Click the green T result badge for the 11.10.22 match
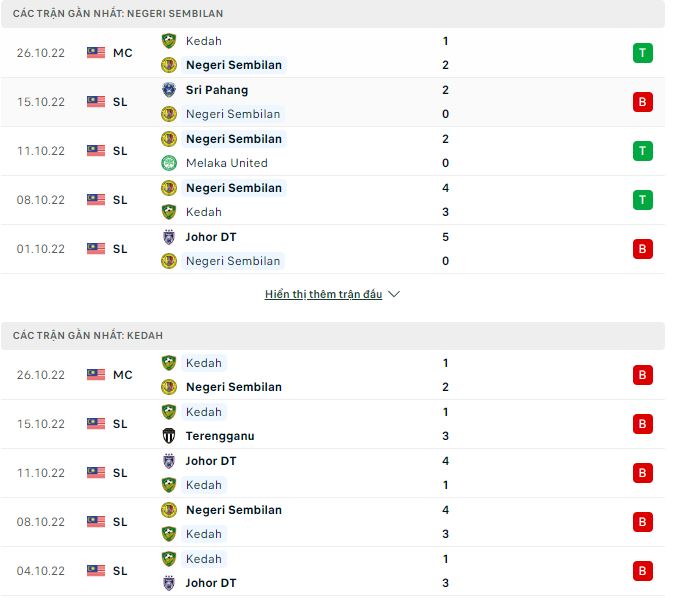This screenshot has width=674, height=603. [x=642, y=151]
